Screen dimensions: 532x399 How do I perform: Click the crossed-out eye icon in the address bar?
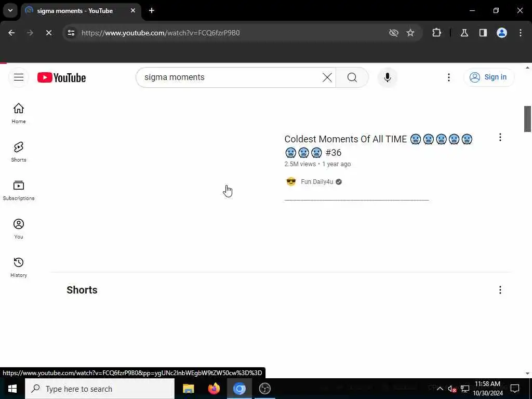[394, 33]
